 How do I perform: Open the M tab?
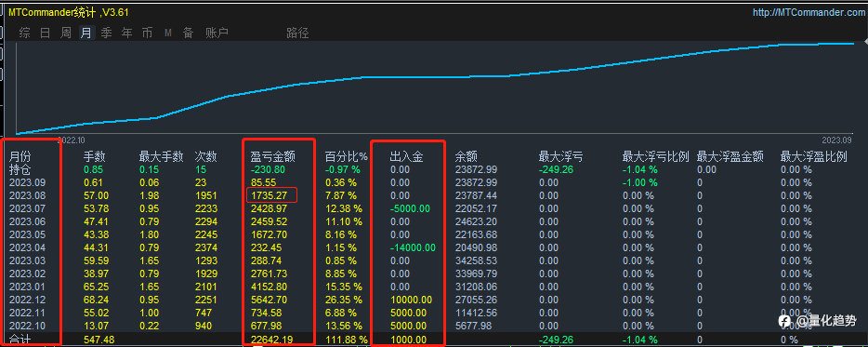(x=167, y=33)
